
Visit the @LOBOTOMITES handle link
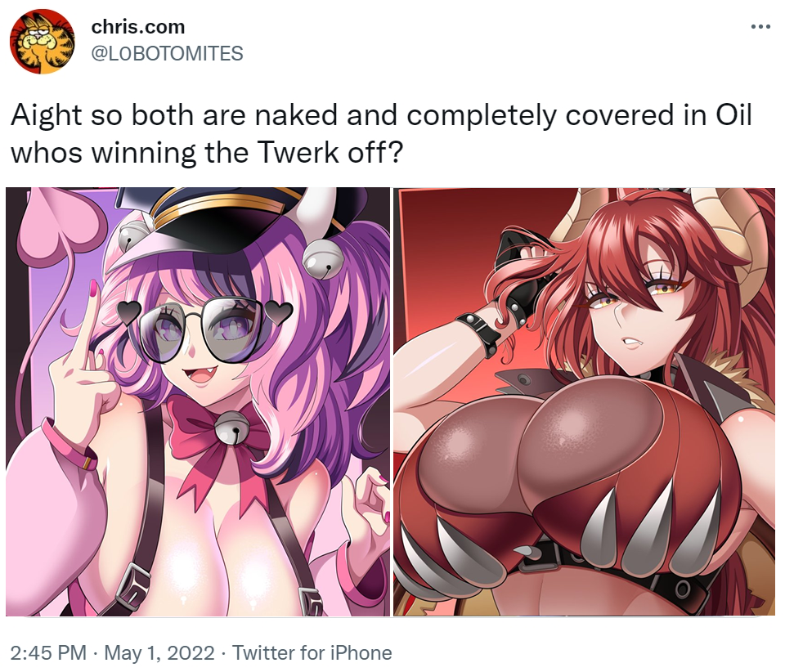click(167, 53)
